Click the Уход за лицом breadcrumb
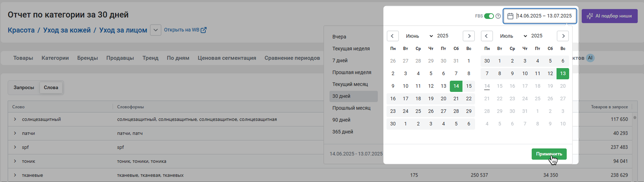This screenshot has height=182, width=644. coord(123,30)
